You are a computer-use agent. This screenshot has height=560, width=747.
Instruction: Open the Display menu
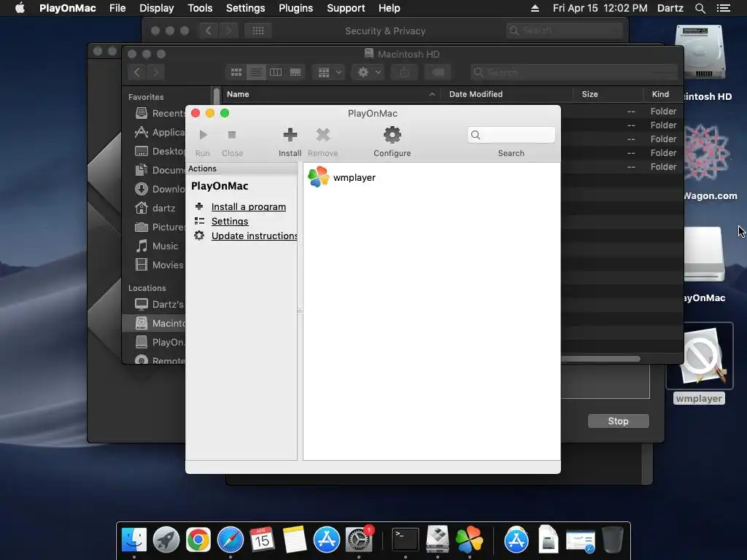point(156,8)
